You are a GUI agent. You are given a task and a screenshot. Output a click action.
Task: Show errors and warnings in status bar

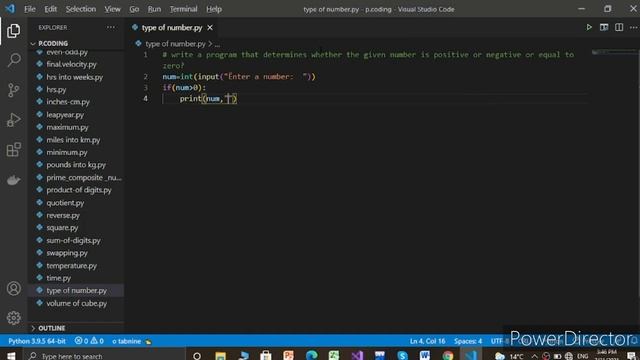pos(89,341)
